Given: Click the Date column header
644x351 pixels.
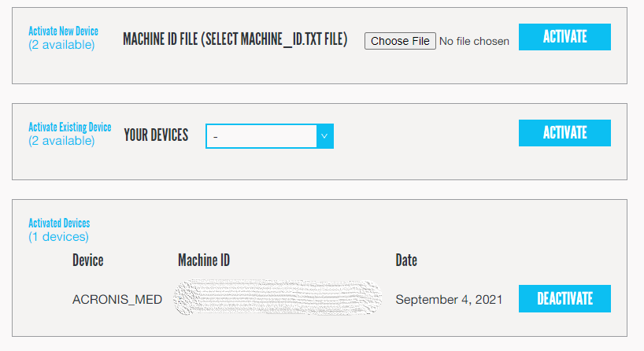Looking at the screenshot, I should [x=406, y=260].
